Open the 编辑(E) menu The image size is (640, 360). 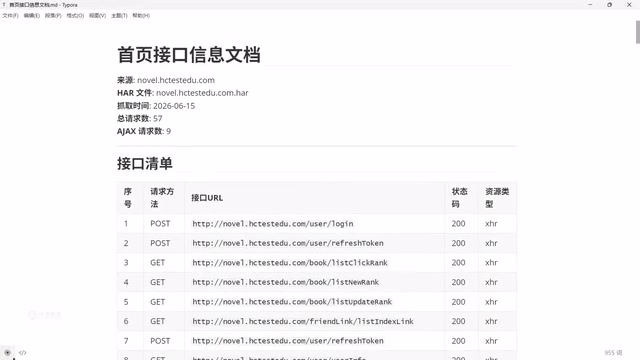click(x=31, y=16)
